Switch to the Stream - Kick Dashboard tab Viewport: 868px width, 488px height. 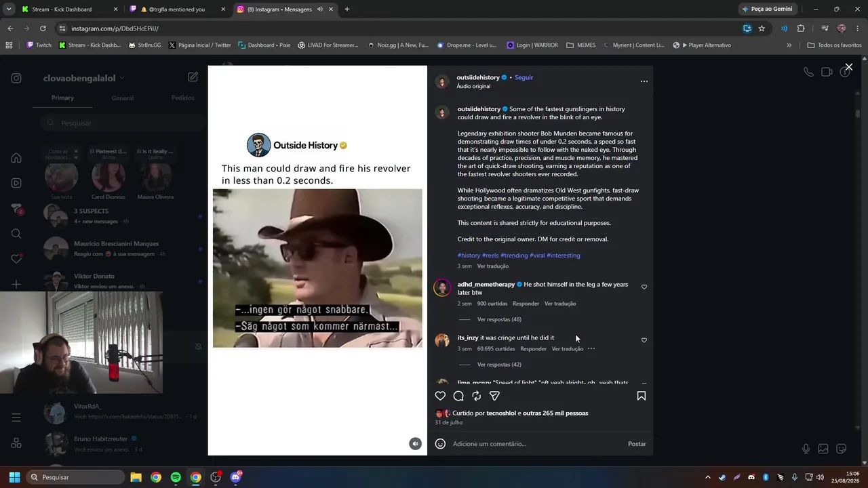pos(70,9)
